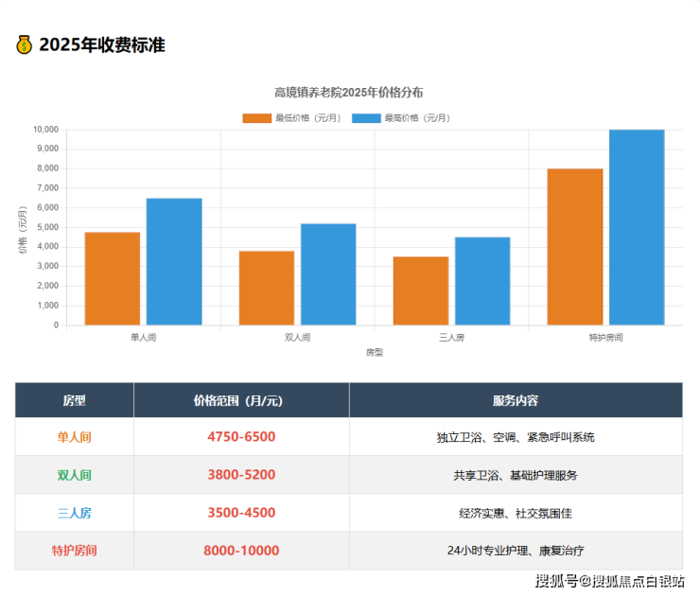Click the orange bar for 特护房间
Image resolution: width=700 pixels, height=596 pixels.
[575, 247]
